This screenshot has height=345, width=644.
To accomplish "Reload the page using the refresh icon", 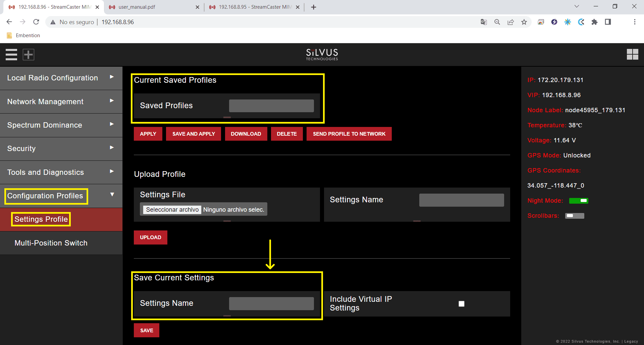I will point(36,22).
